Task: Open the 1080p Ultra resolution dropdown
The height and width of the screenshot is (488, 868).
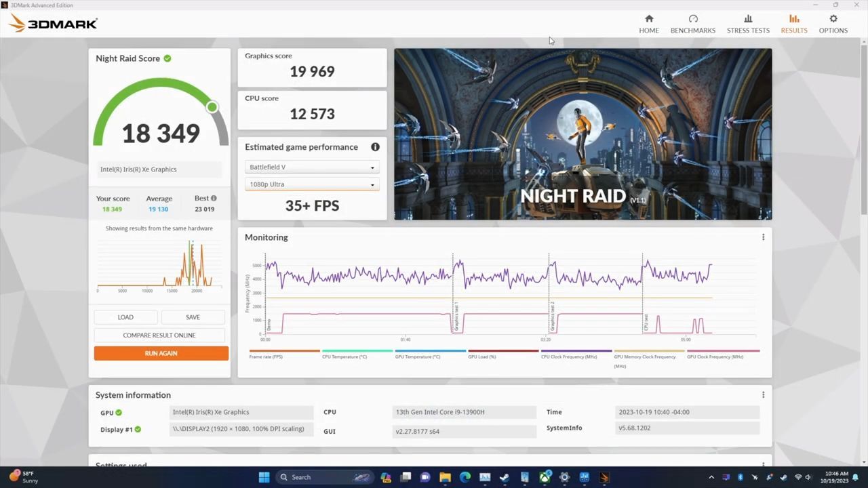Action: pyautogui.click(x=312, y=184)
